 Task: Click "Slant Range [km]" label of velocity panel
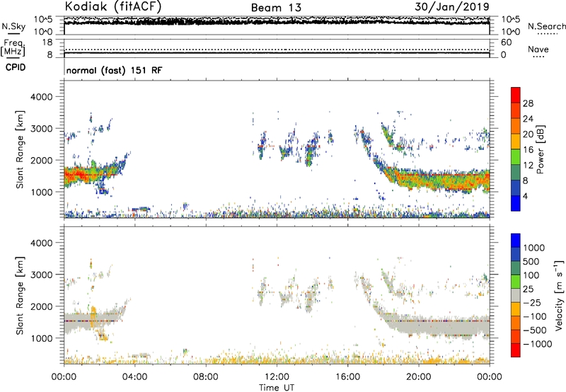pyautogui.click(x=20, y=296)
